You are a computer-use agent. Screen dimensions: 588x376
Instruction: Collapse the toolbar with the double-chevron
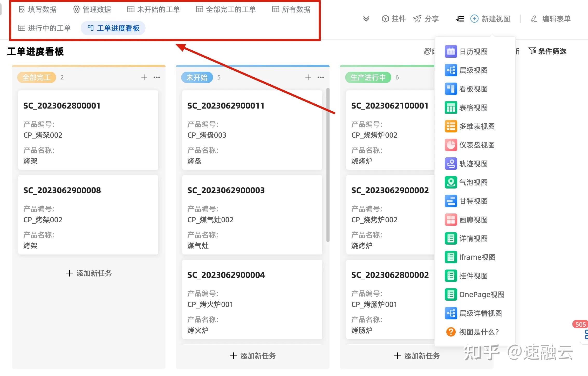click(x=366, y=19)
